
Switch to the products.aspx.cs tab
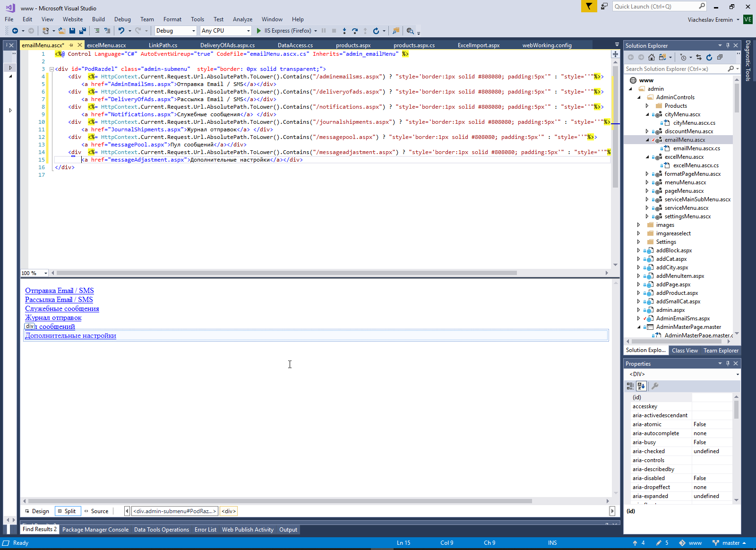coord(414,45)
